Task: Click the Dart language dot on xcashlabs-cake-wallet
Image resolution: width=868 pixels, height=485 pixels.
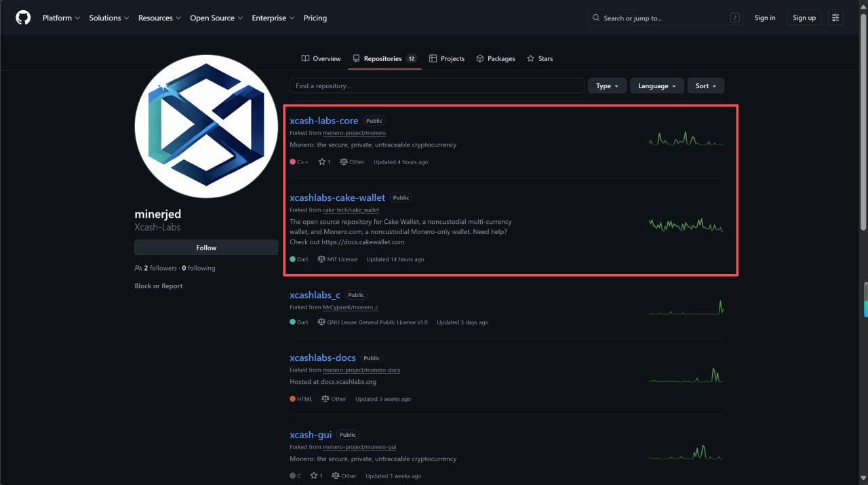Action: pyautogui.click(x=293, y=259)
